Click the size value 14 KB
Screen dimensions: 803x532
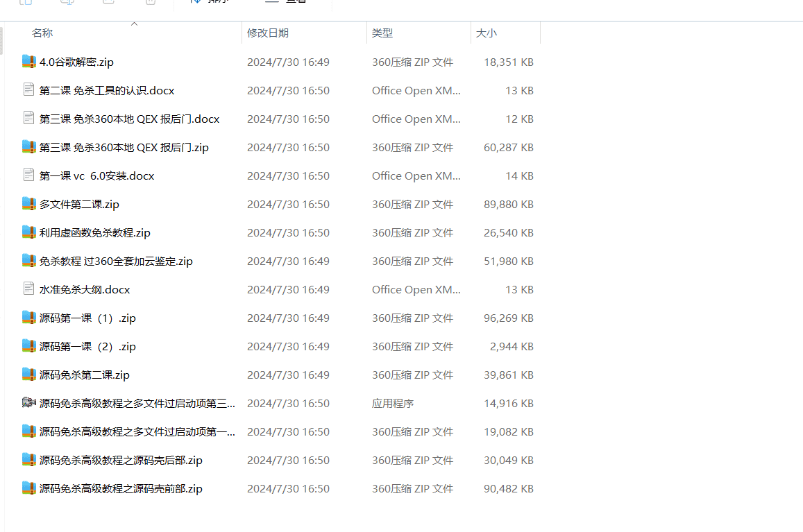(519, 175)
